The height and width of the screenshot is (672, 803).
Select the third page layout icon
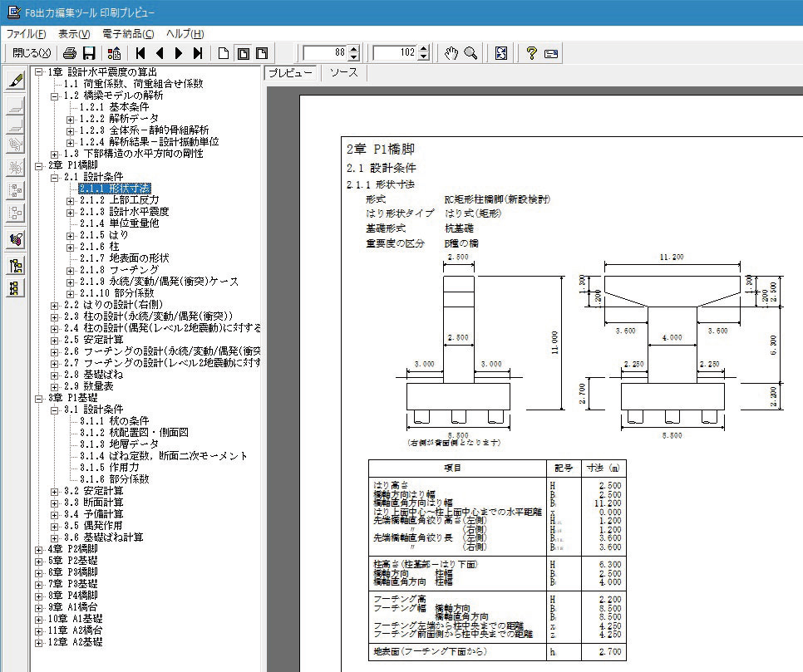pyautogui.click(x=262, y=53)
